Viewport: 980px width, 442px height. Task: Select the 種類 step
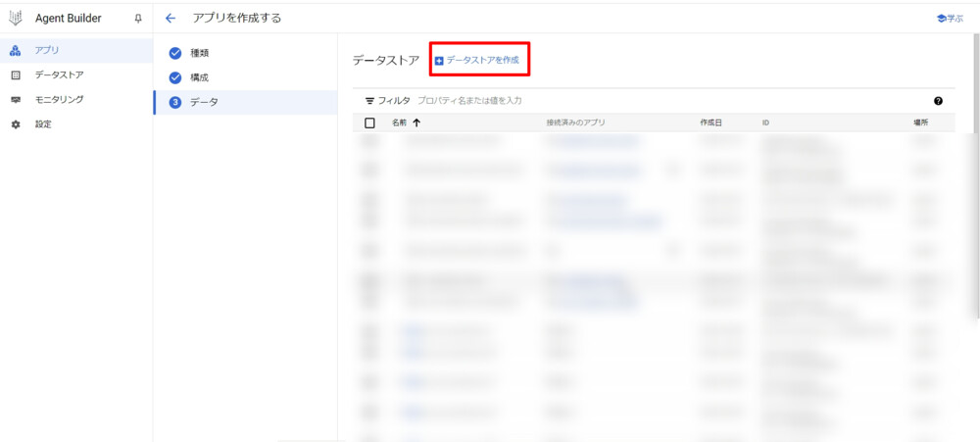(x=245, y=53)
